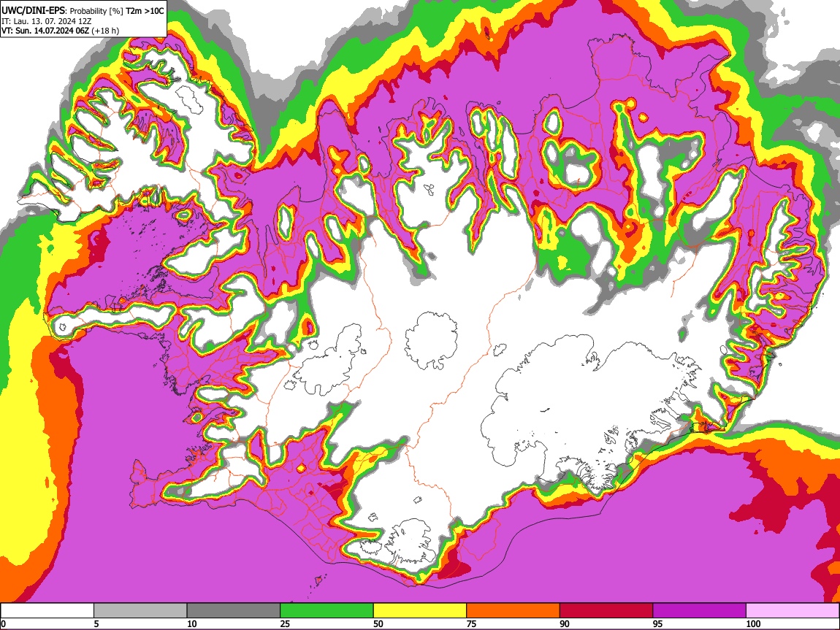Click the legend label '50'
Image resolution: width=840 pixels, height=630 pixels.
[x=378, y=623]
